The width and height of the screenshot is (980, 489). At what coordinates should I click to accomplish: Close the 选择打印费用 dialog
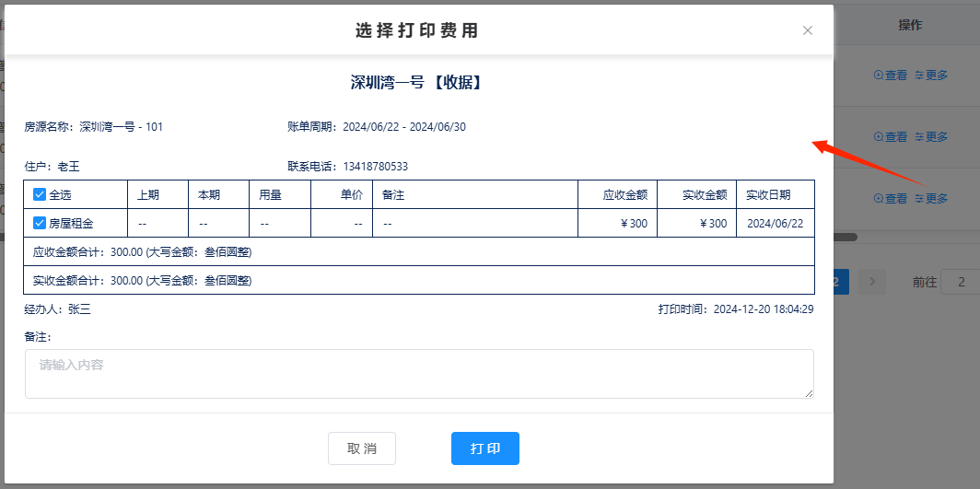point(808,30)
